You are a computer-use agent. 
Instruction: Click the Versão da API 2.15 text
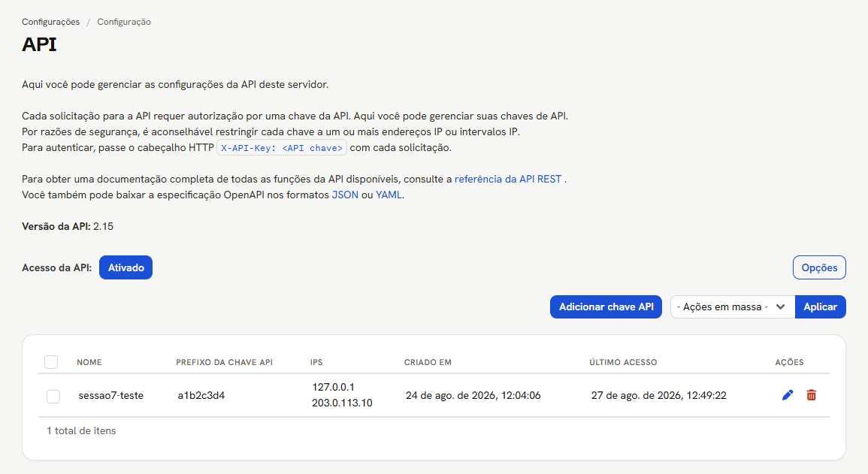pos(68,226)
